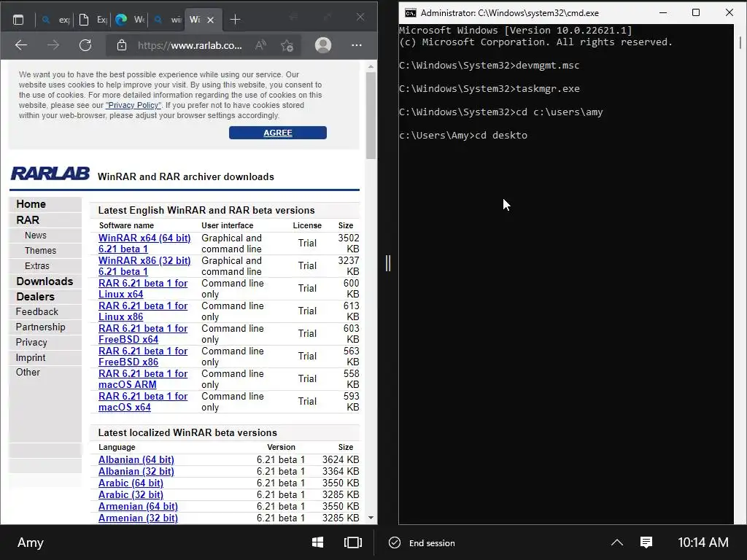Go forward in Edge browser
This screenshot has width=747, height=560.
click(53, 45)
